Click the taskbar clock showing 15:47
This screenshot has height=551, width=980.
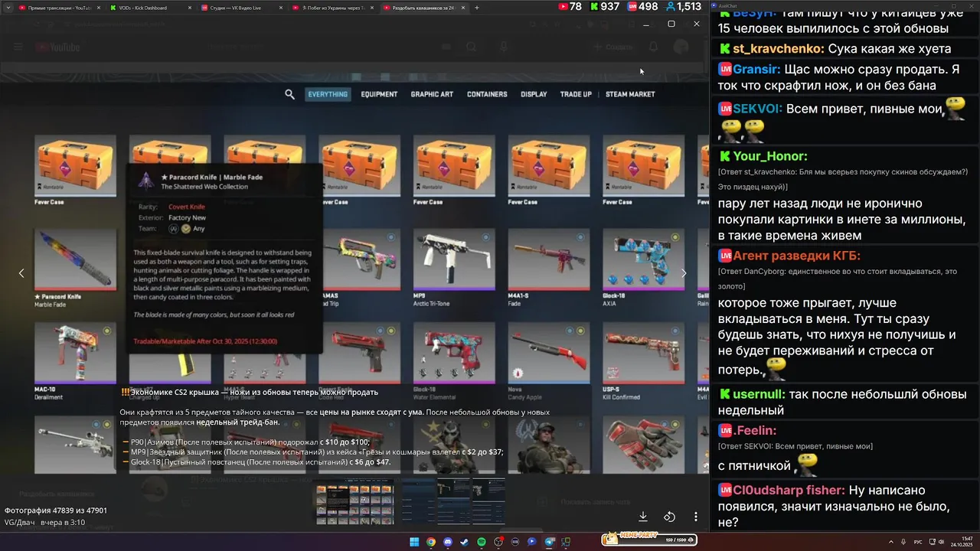click(967, 539)
